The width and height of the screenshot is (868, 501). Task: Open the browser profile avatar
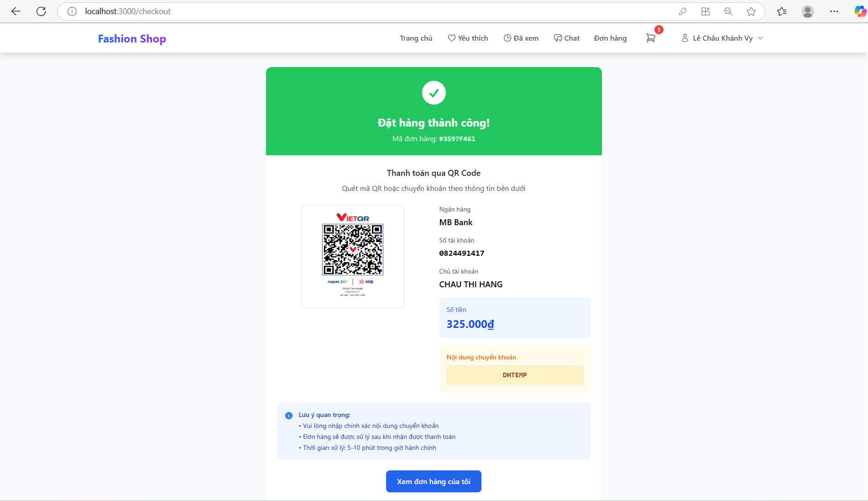coord(808,11)
